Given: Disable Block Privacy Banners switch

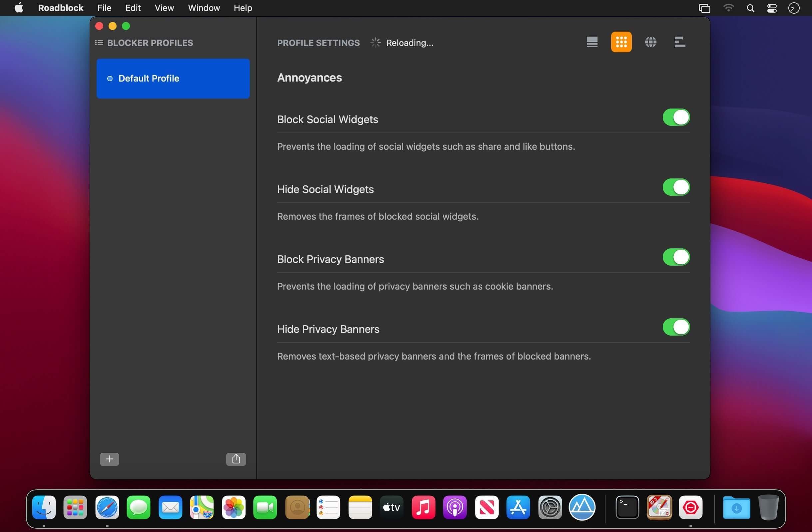Looking at the screenshot, I should [676, 257].
